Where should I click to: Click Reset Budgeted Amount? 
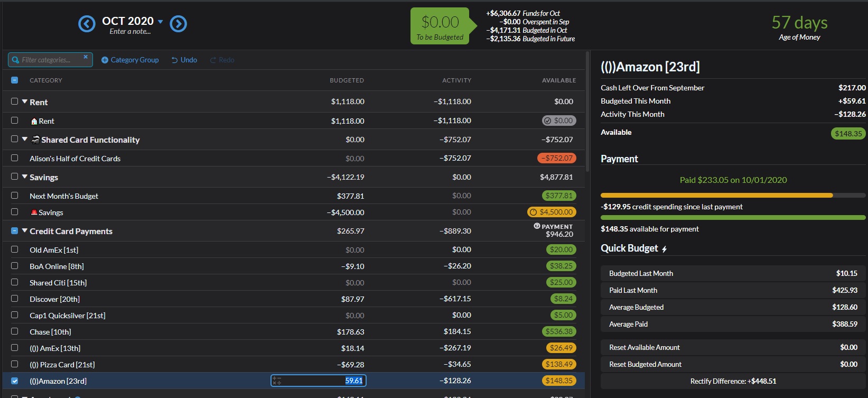click(x=733, y=364)
